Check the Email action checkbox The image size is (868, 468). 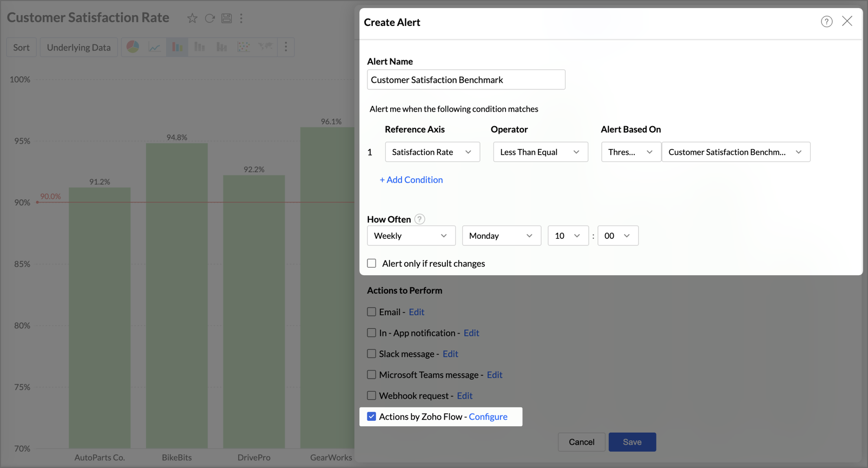click(x=372, y=312)
